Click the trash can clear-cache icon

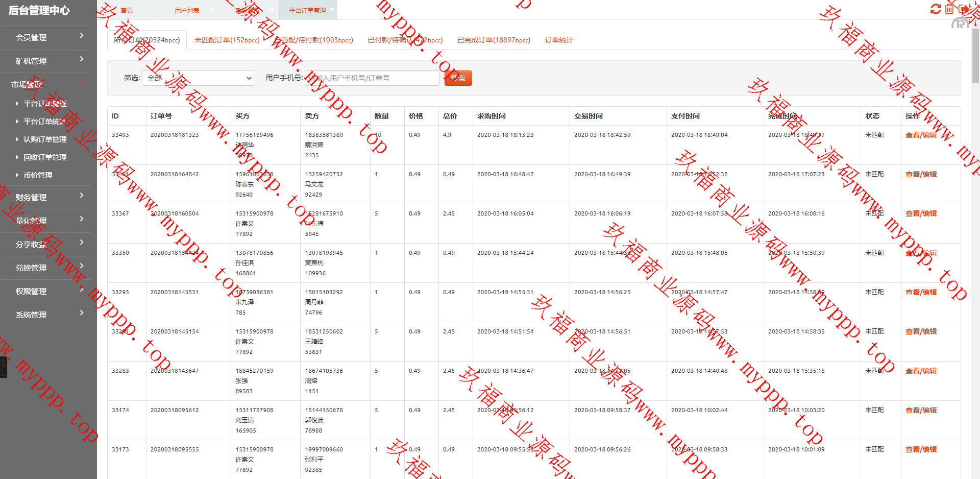[x=949, y=9]
